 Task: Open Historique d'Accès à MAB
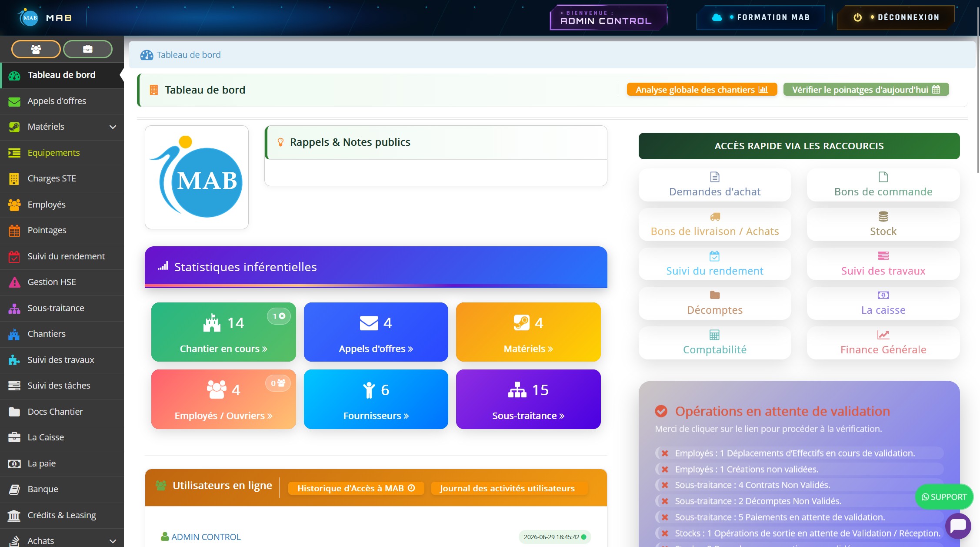coord(356,488)
